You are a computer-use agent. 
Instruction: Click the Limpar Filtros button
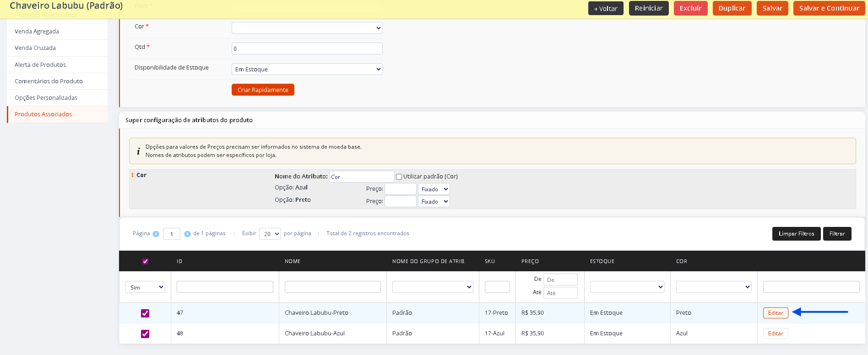tap(796, 234)
